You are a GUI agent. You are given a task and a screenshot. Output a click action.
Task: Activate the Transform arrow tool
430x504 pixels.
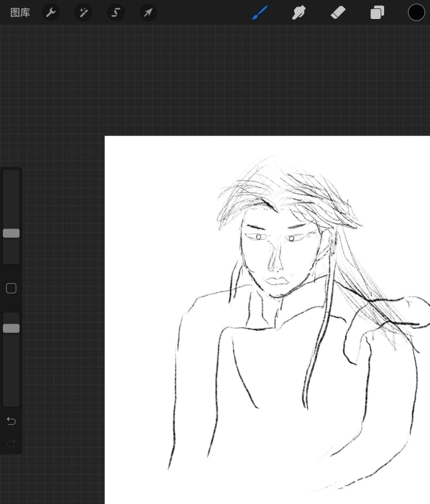click(148, 12)
